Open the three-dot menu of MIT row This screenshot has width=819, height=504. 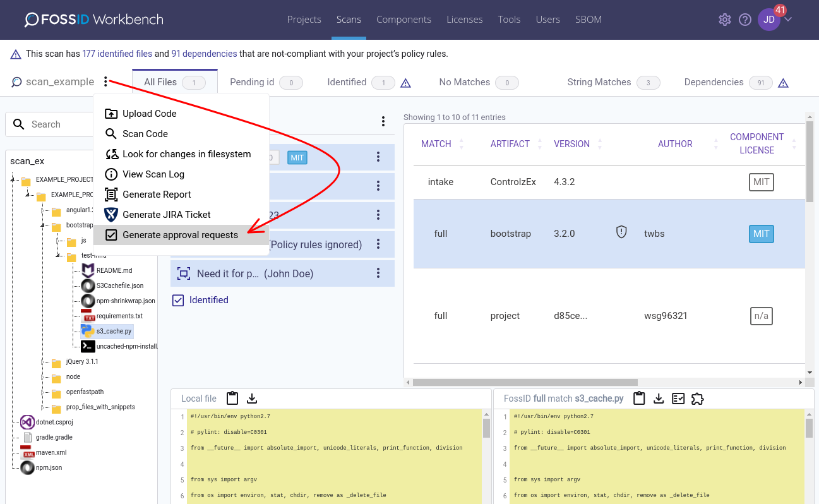[378, 157]
